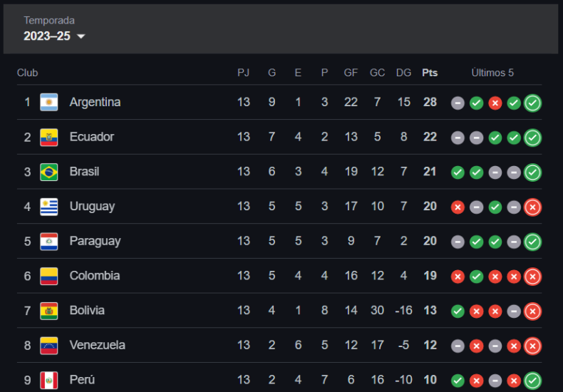Click the Argentina flag icon

[48, 102]
